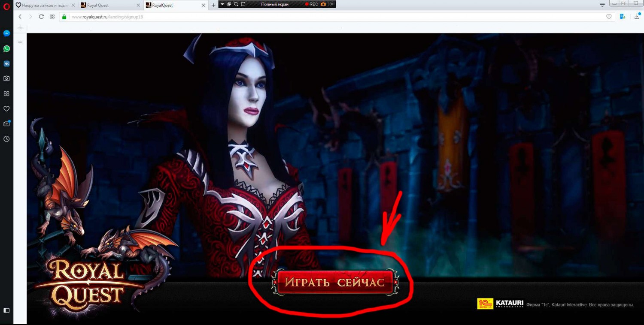Reload the current page
Viewport: 644px width, 325px height.
click(x=41, y=17)
